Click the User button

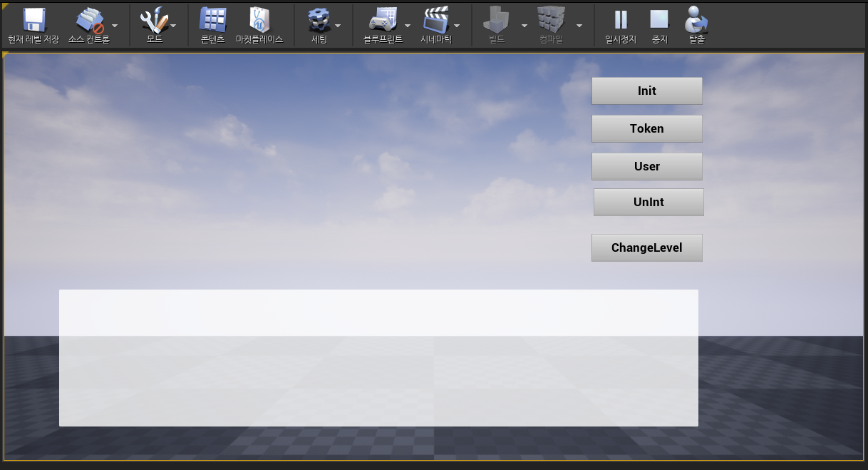tap(647, 166)
